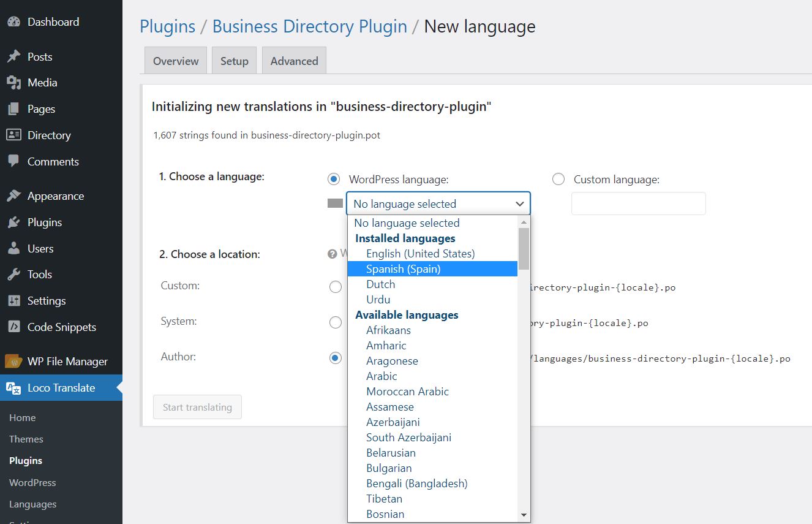The image size is (812, 524).
Task: Click the Settings sliders icon
Action: pos(13,301)
